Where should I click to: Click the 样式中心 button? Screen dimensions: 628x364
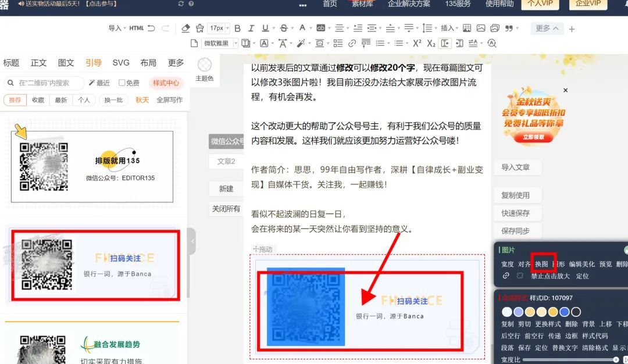(166, 83)
